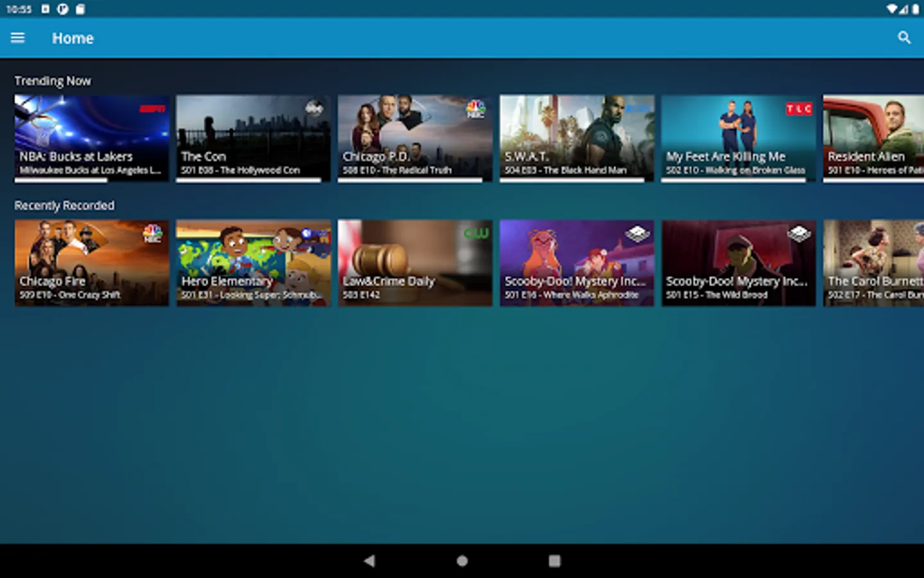This screenshot has height=578, width=924.
Task: Open the Resident Alien thumbnail
Action: coord(873,137)
